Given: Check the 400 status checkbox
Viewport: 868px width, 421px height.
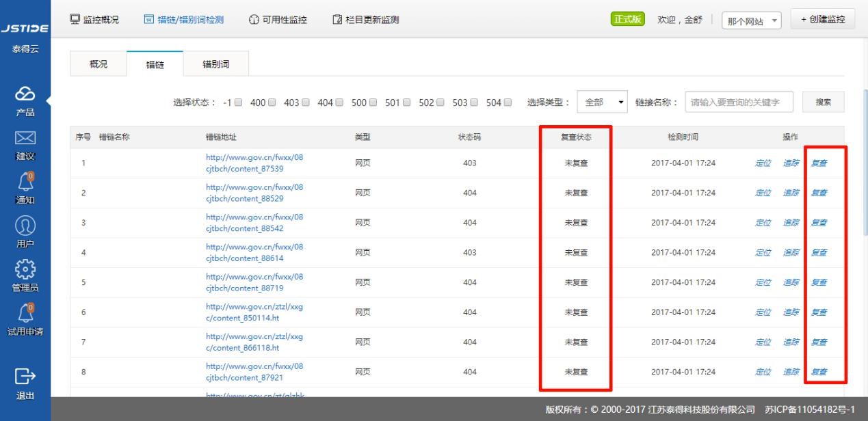Looking at the screenshot, I should pos(272,103).
